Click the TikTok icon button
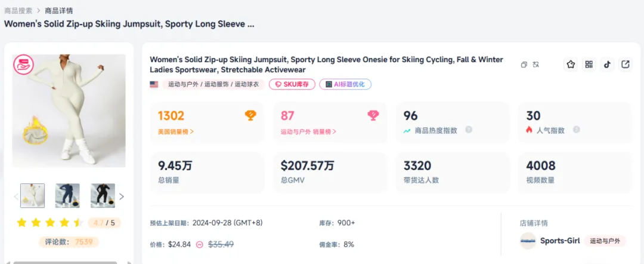Image resolution: width=644 pixels, height=264 pixels. tap(607, 65)
